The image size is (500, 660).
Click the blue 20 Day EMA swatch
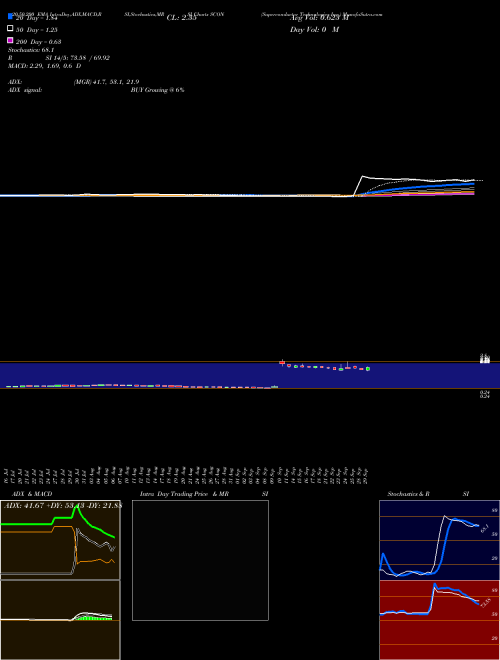pyautogui.click(x=10, y=16)
